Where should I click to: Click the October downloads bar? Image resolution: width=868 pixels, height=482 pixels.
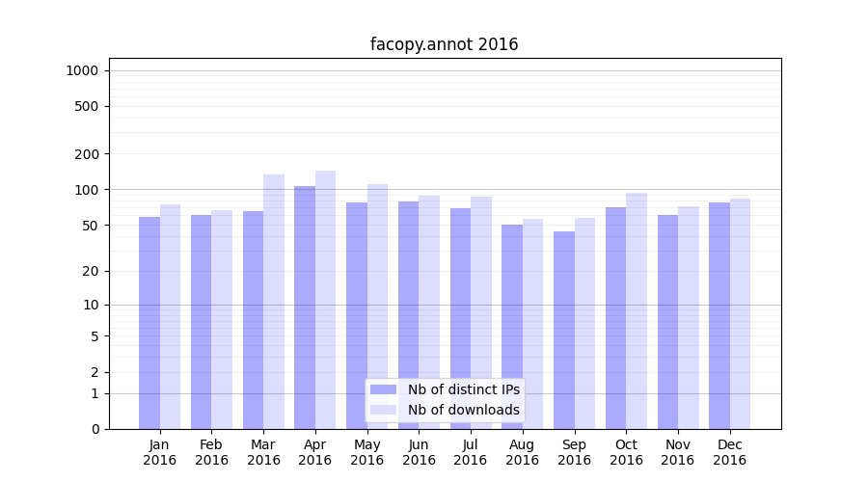tap(637, 310)
